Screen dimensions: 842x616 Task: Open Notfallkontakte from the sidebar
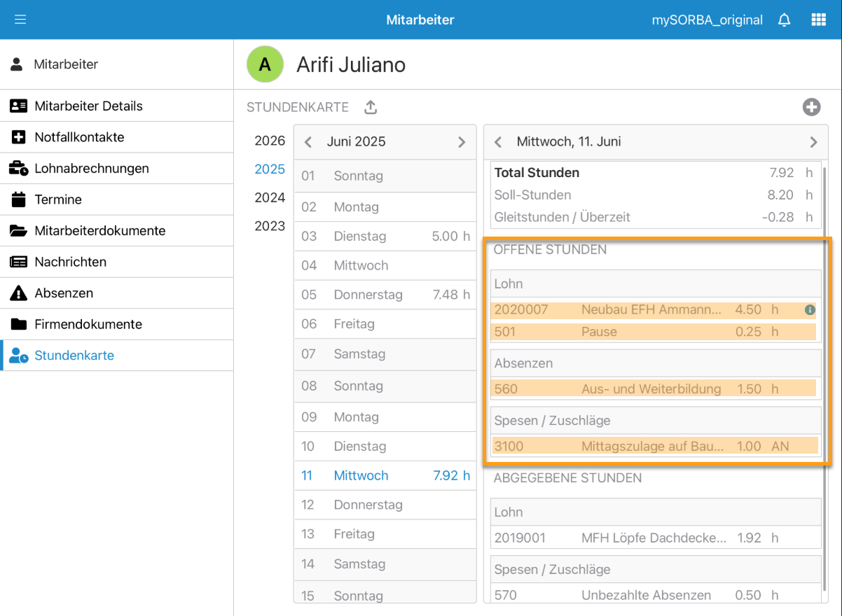click(x=79, y=137)
